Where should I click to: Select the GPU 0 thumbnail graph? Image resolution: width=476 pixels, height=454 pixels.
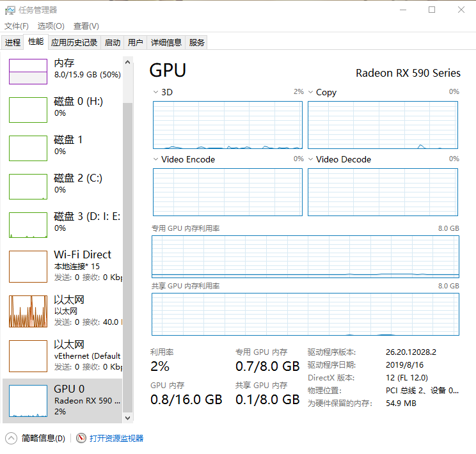pos(28,401)
